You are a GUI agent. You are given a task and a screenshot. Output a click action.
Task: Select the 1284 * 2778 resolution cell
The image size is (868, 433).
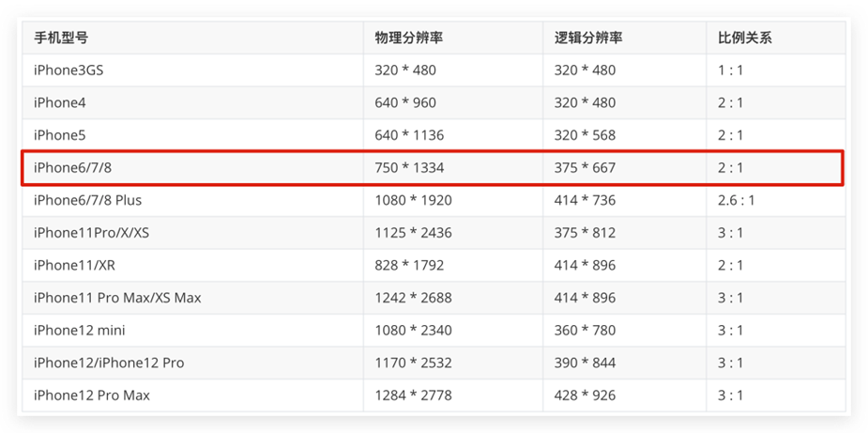click(414, 395)
